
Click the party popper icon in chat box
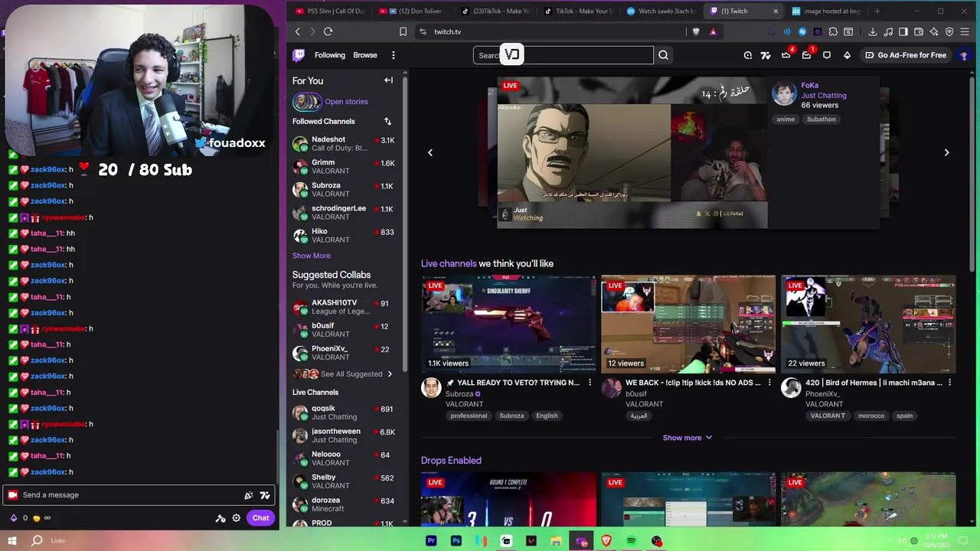point(248,495)
